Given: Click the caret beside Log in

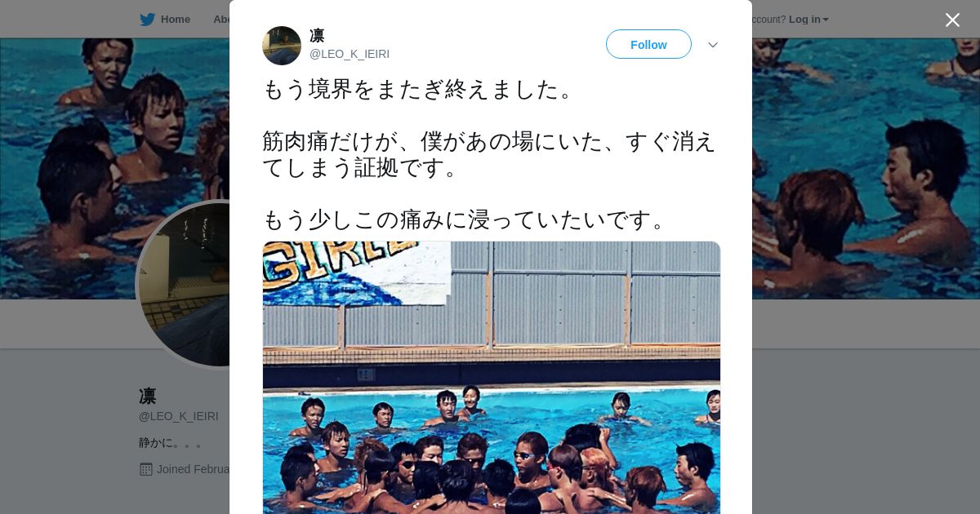Looking at the screenshot, I should pos(826,20).
